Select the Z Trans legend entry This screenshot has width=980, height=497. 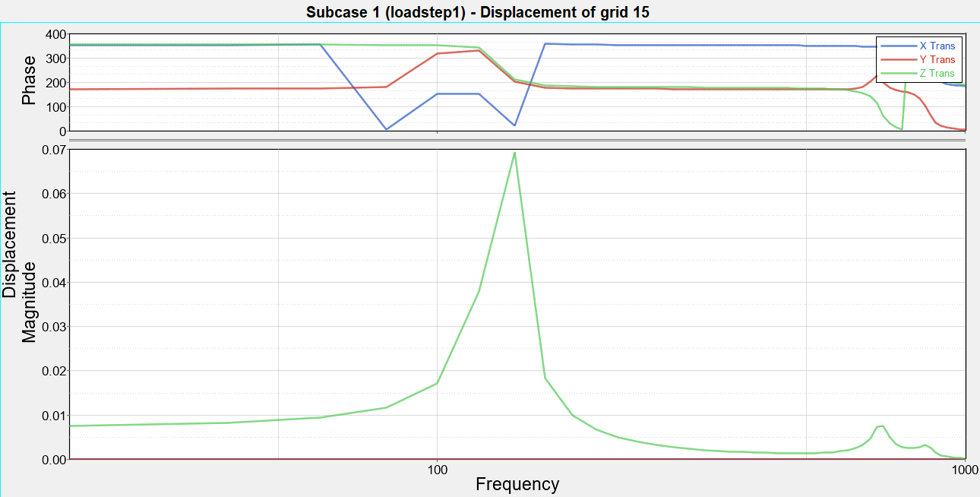coord(936,73)
